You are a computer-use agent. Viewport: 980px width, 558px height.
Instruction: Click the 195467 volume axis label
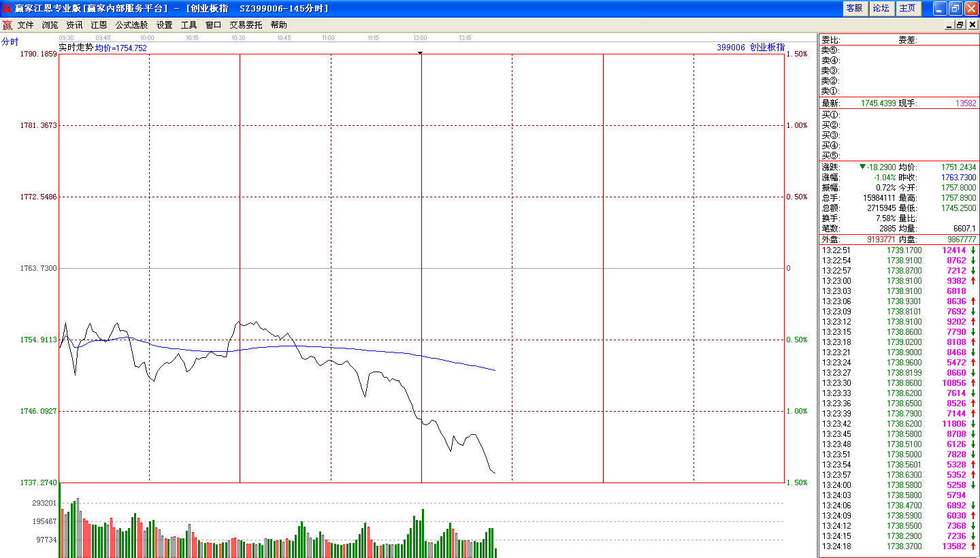[x=44, y=521]
